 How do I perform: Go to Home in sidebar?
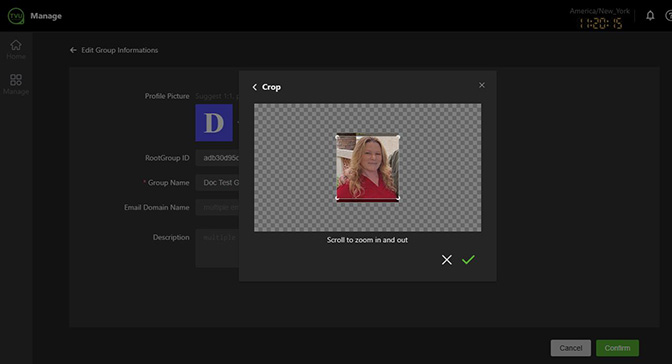(x=16, y=49)
